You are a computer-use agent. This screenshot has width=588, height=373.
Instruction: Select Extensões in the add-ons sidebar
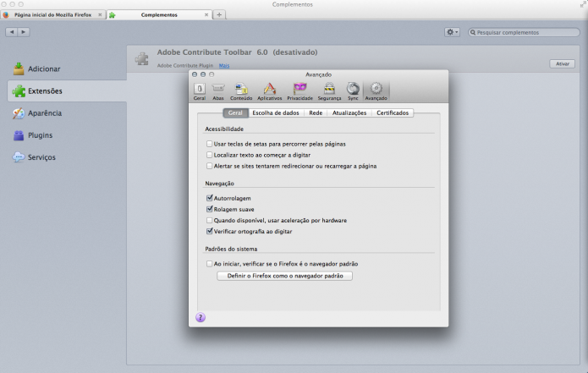tap(67, 91)
